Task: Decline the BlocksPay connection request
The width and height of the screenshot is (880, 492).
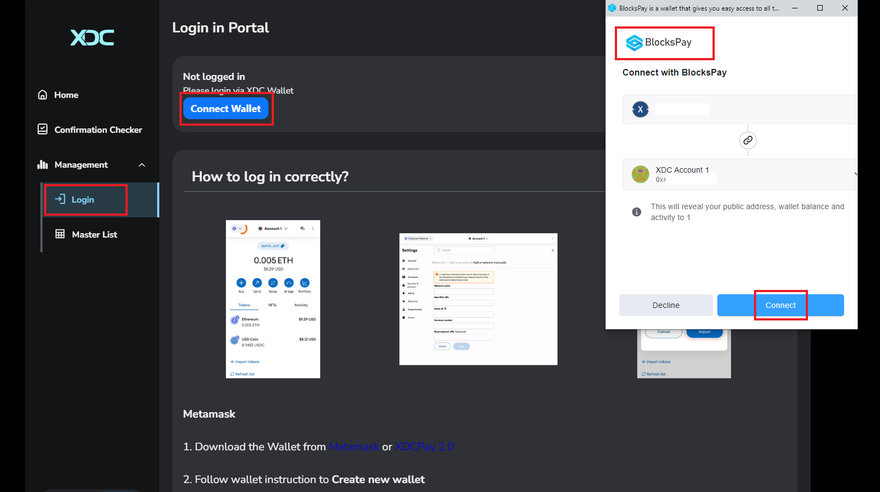Action: [666, 305]
